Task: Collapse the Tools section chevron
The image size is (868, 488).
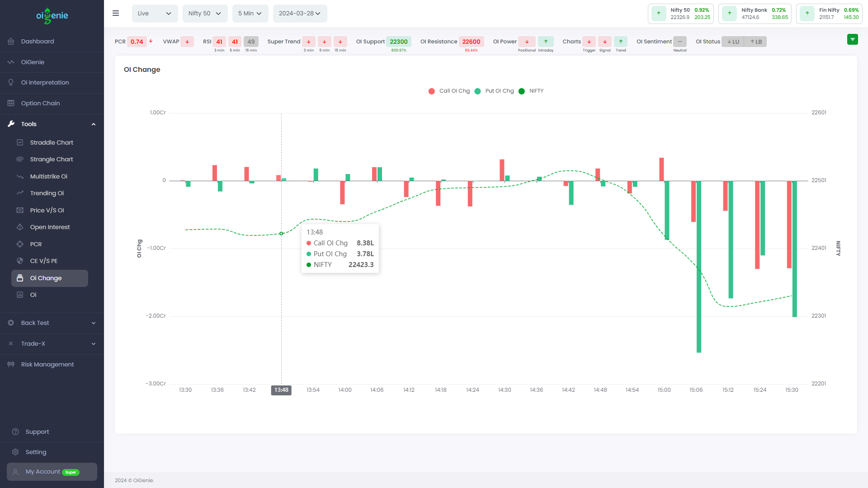Action: point(93,124)
